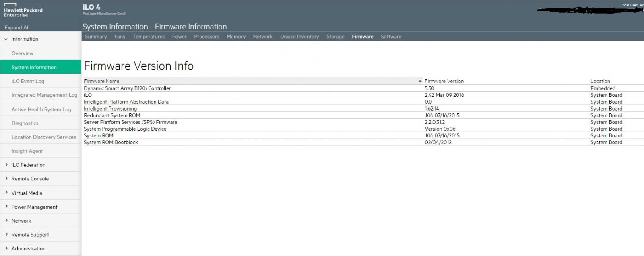Select the Dynamic Smart Array B120i Controller row
The width and height of the screenshot is (644, 256).
click(364, 88)
